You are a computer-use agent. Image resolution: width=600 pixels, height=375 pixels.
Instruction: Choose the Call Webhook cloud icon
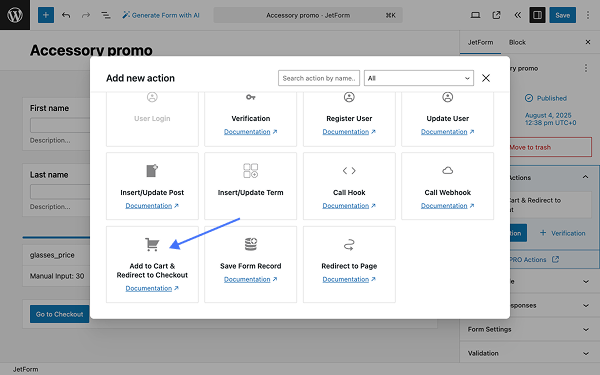(x=447, y=171)
